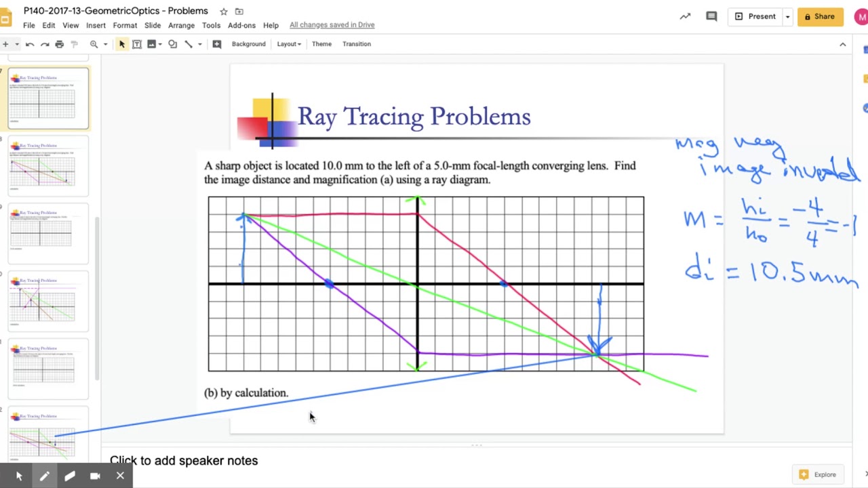Switch to pointer in annotation bar

19,476
